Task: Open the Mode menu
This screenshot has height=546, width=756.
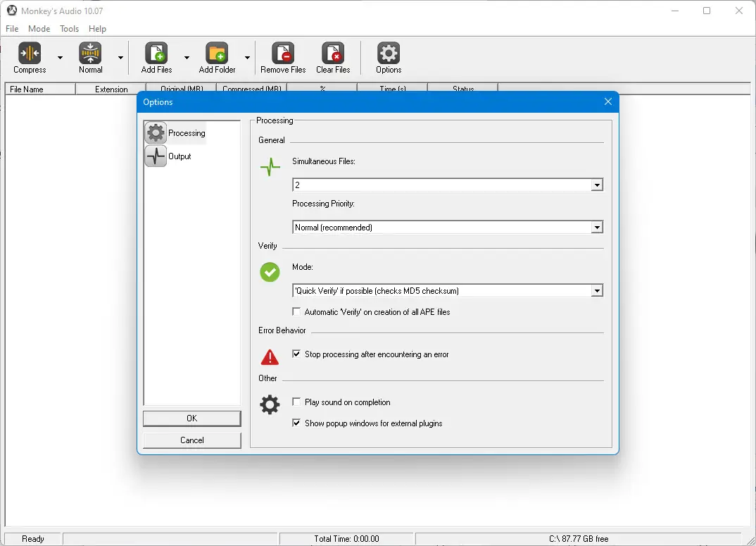Action: [x=39, y=28]
